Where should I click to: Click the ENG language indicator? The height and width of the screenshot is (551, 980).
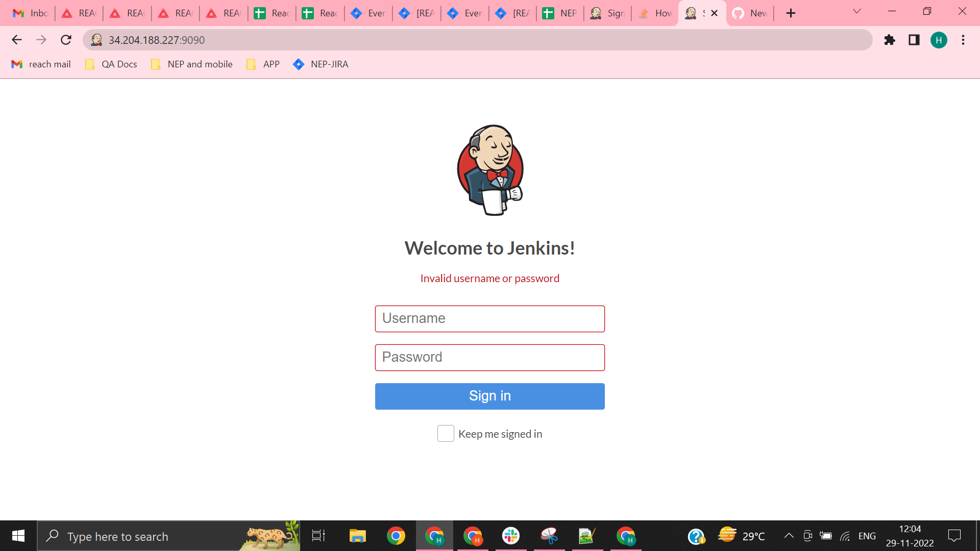click(867, 536)
